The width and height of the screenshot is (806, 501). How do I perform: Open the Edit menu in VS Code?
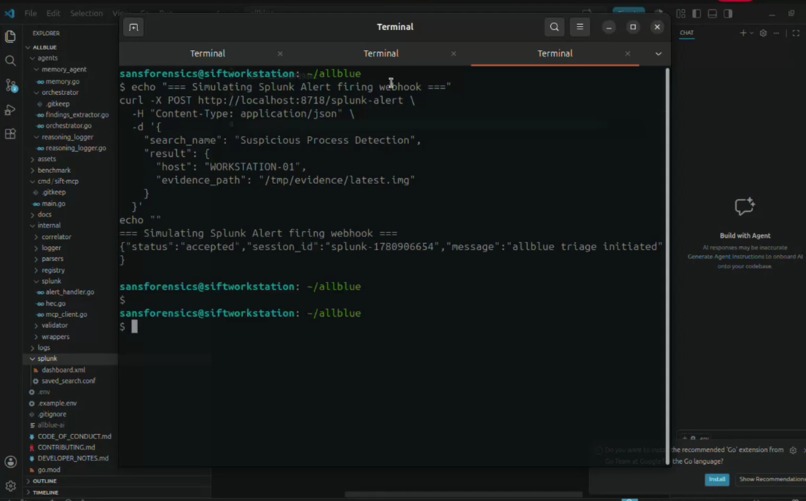tap(53, 13)
